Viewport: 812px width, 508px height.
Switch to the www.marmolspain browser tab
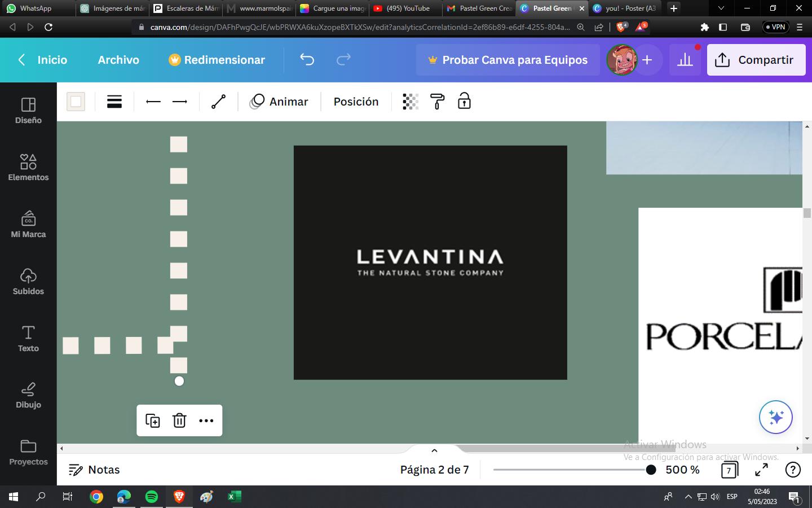259,8
